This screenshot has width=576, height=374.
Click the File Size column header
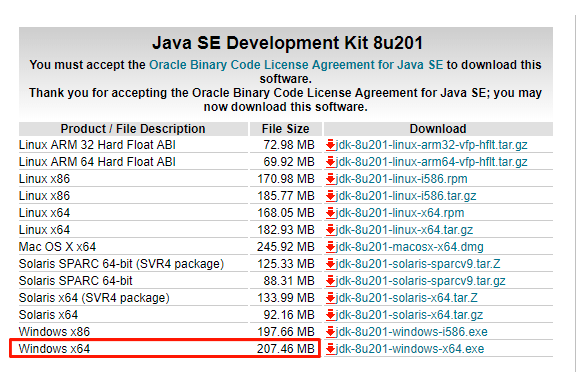[x=285, y=129]
